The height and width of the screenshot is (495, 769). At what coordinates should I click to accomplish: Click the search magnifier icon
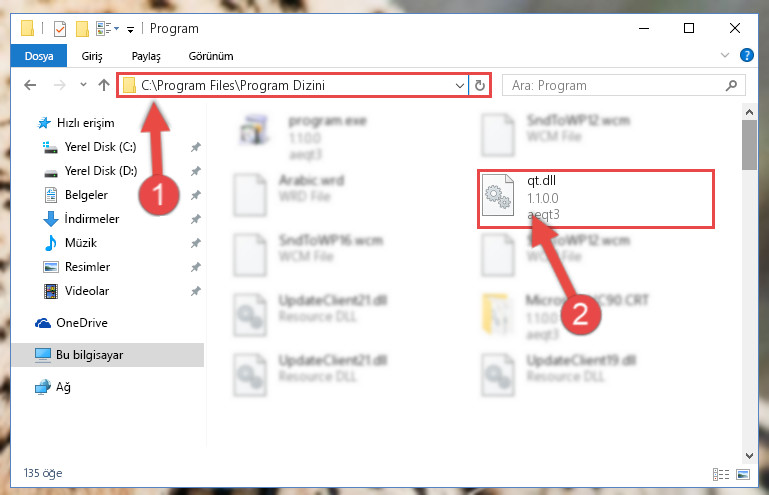731,85
